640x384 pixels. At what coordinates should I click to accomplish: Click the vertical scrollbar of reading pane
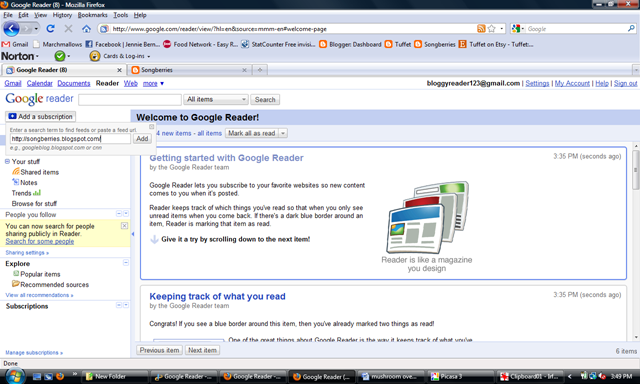[636, 169]
